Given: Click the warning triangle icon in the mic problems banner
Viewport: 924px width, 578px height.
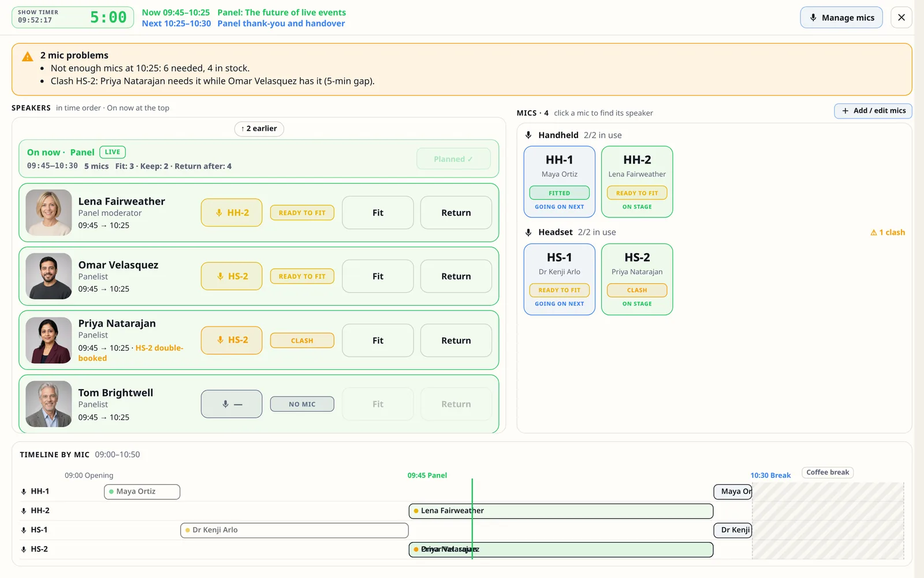Looking at the screenshot, I should 27,56.
